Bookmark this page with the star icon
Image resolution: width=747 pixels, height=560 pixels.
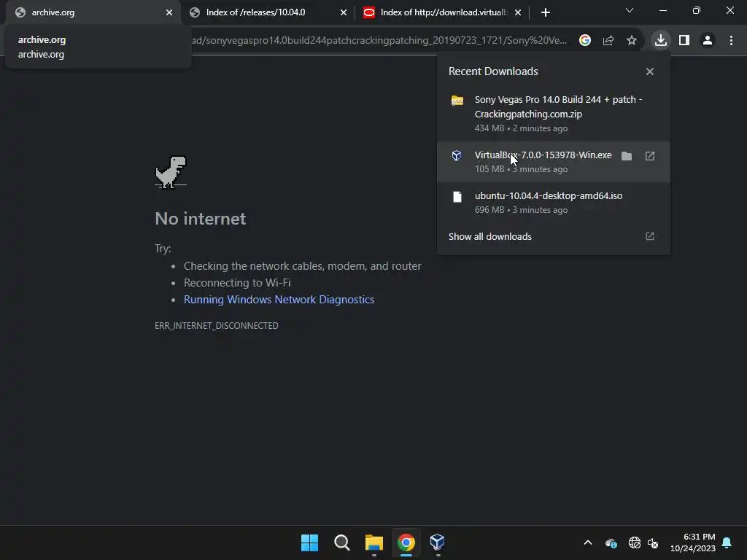[632, 41]
